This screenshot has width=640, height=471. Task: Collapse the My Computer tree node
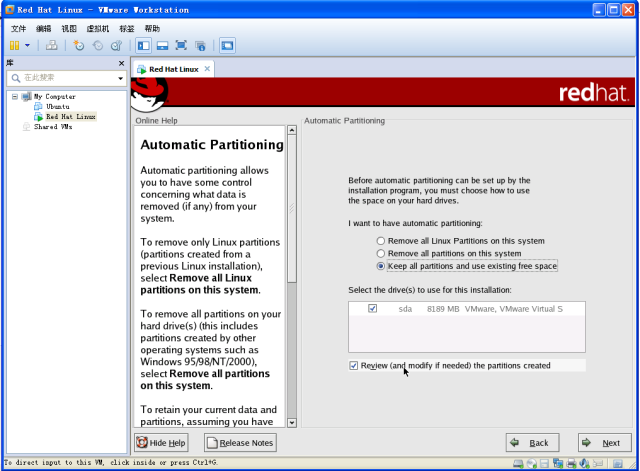pyautogui.click(x=15, y=97)
